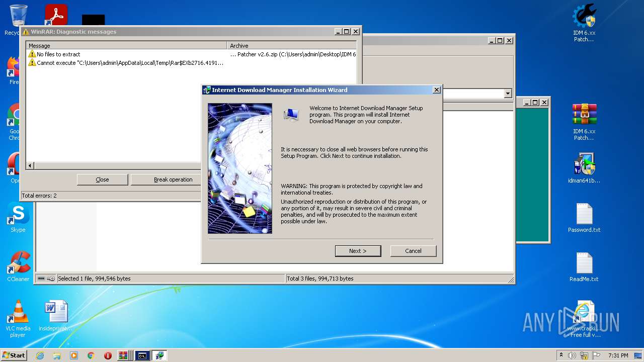Open Opera browser from the taskbar
The image size is (644, 362).
click(108, 355)
